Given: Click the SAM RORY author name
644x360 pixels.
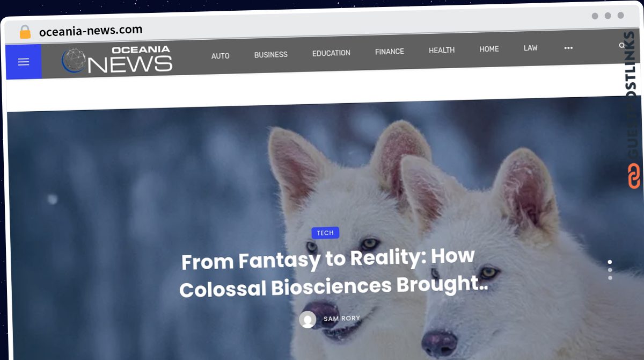Looking at the screenshot, I should coord(342,319).
